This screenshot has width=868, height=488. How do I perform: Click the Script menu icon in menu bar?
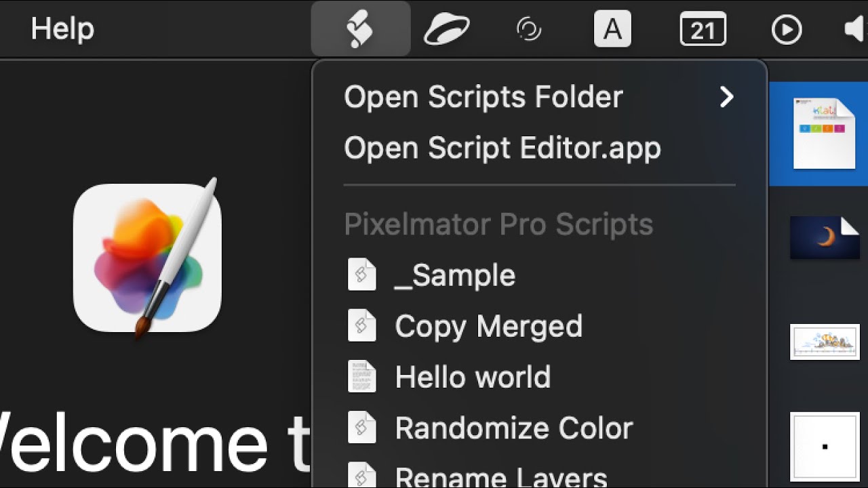pyautogui.click(x=360, y=29)
